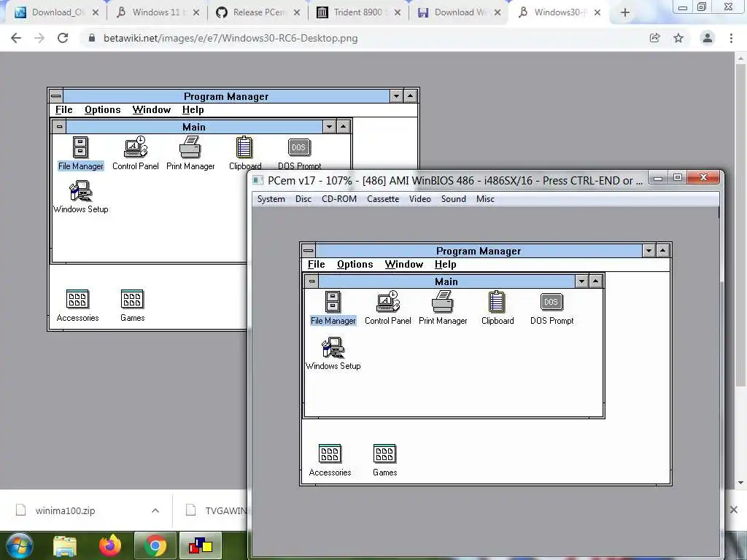Open Disc menu in PCem
Screen dimensions: 747x560
point(303,199)
